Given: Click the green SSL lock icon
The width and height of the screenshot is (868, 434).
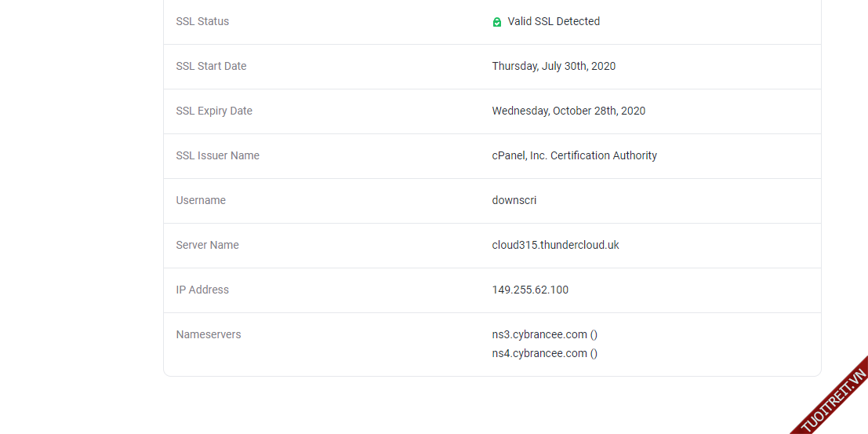Looking at the screenshot, I should [497, 22].
